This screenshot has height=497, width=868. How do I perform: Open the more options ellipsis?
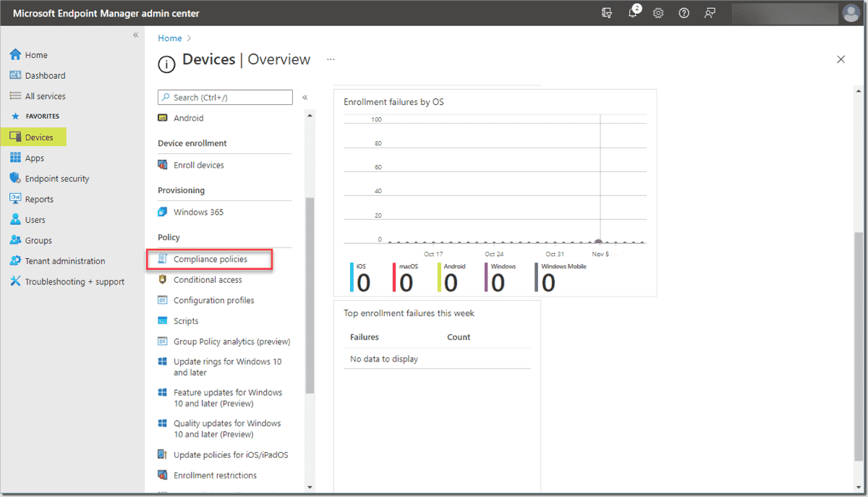pos(331,59)
